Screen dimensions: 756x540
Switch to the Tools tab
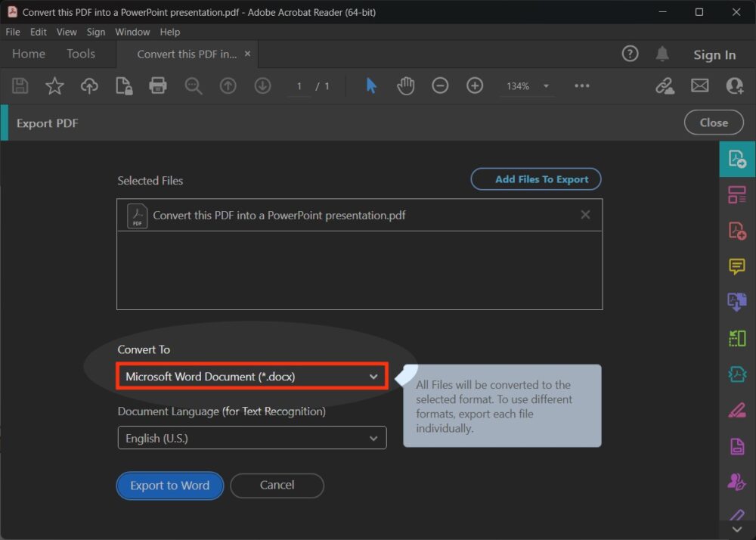coord(81,54)
